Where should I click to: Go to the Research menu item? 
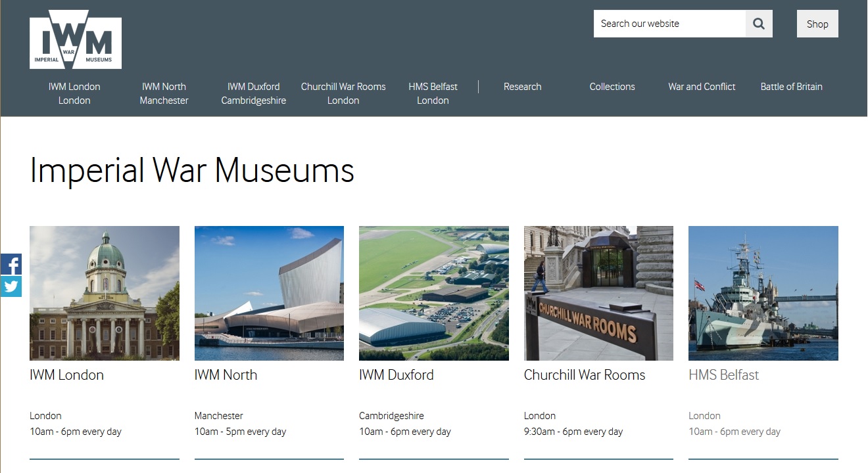(523, 87)
